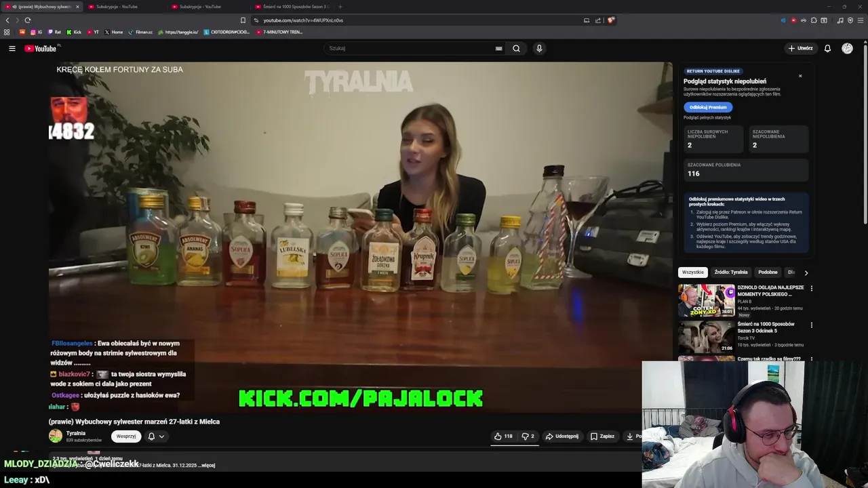Click the Odblokuj Premium button
This screenshot has width=868, height=488.
tap(708, 107)
